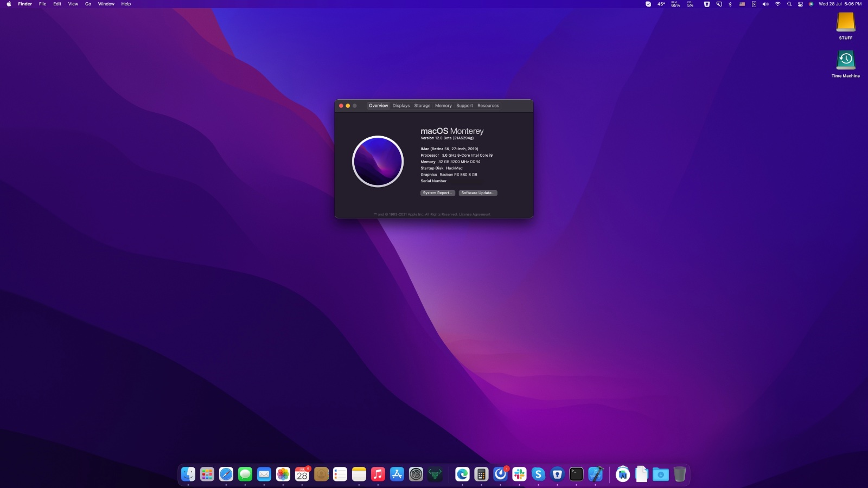Screen dimensions: 868x488
Task: Open the Bitwarden shield in menu bar
Action: (707, 4)
